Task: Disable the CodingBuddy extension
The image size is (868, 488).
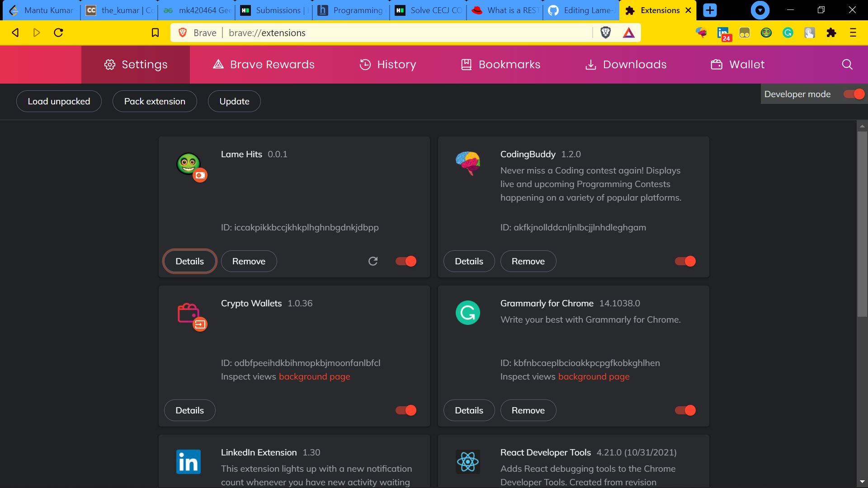Action: point(685,261)
